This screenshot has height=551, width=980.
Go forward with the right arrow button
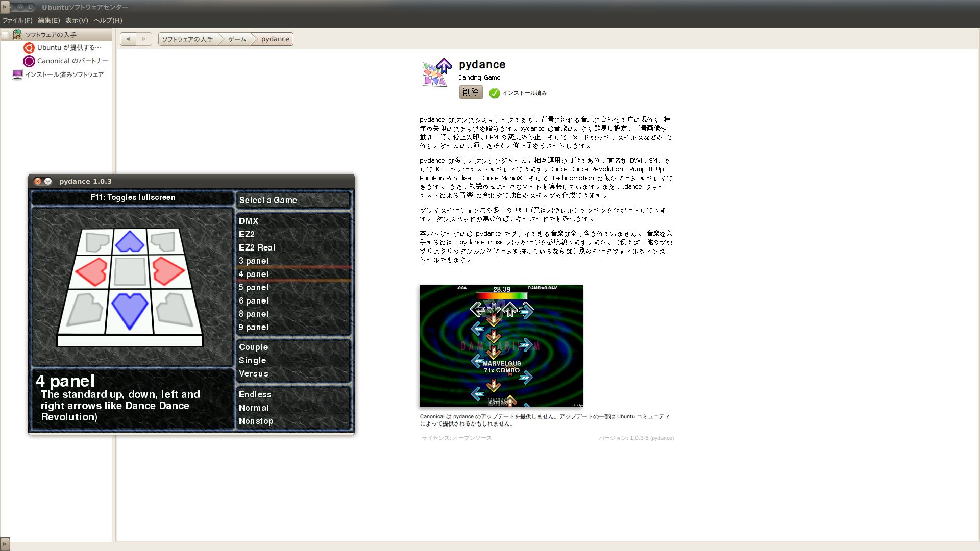click(144, 39)
